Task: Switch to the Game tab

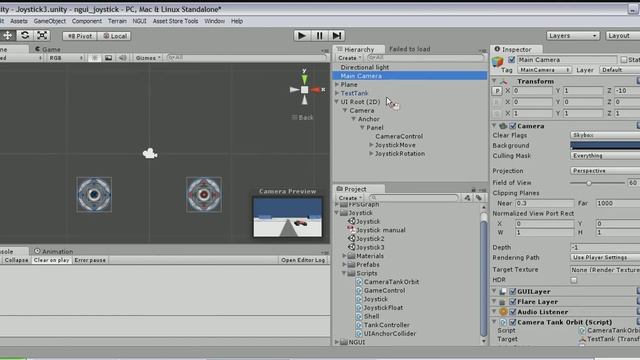Action: [47, 49]
